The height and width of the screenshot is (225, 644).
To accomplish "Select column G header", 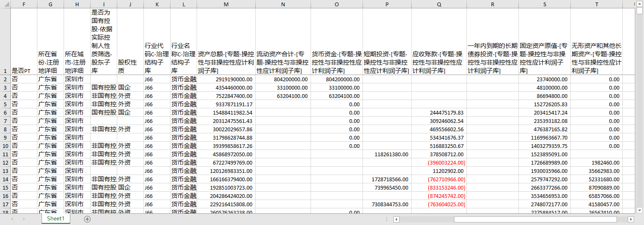I will [50, 4].
